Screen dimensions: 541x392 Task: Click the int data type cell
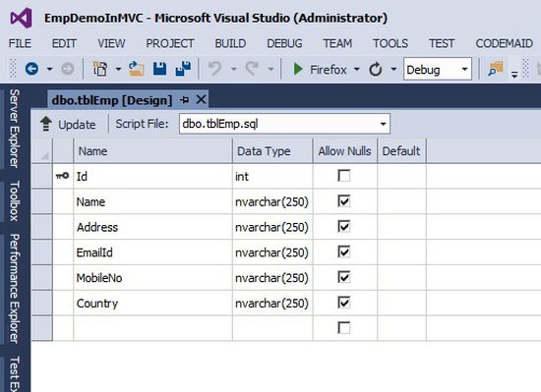pos(272,176)
